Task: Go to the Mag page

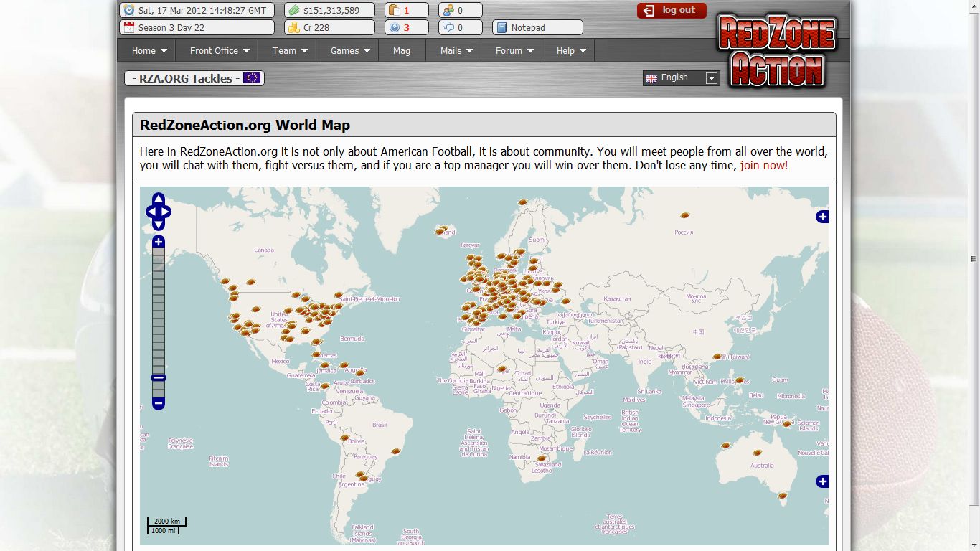Action: (402, 50)
